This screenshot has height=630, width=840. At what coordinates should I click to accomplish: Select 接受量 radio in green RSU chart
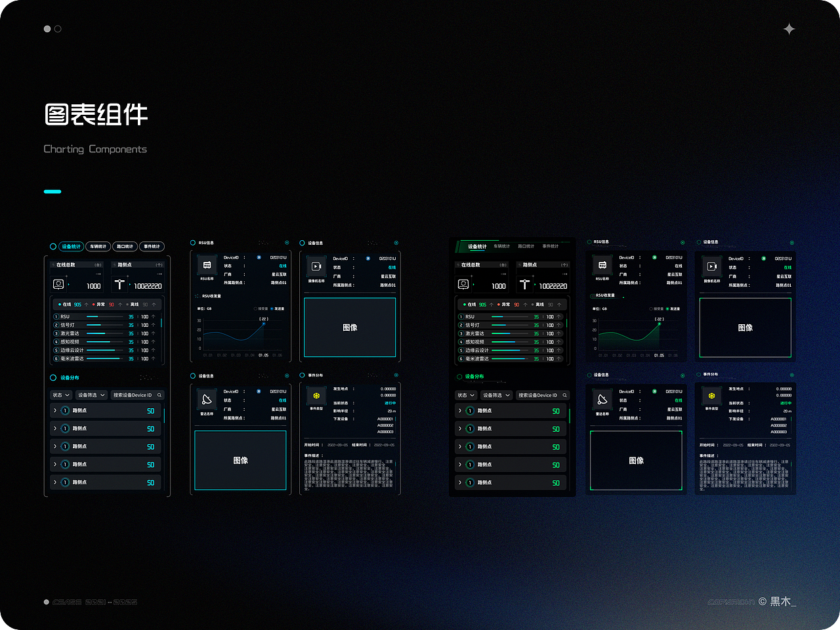click(x=652, y=308)
